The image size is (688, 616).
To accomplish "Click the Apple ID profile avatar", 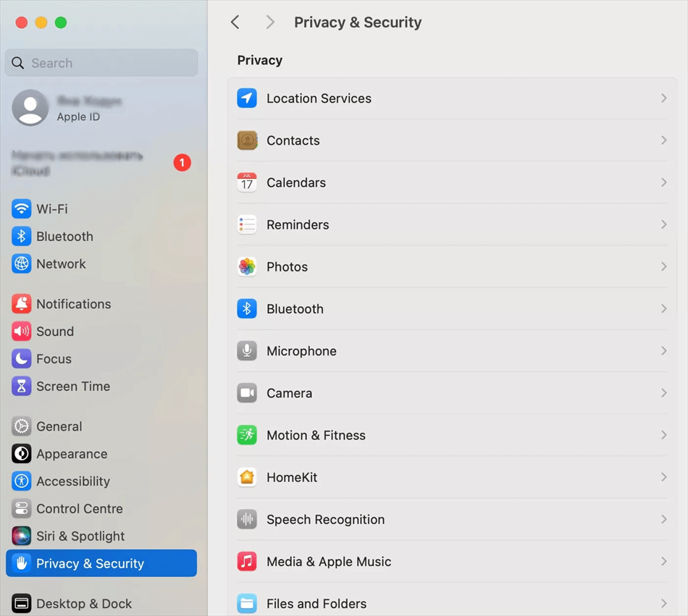I will point(30,108).
